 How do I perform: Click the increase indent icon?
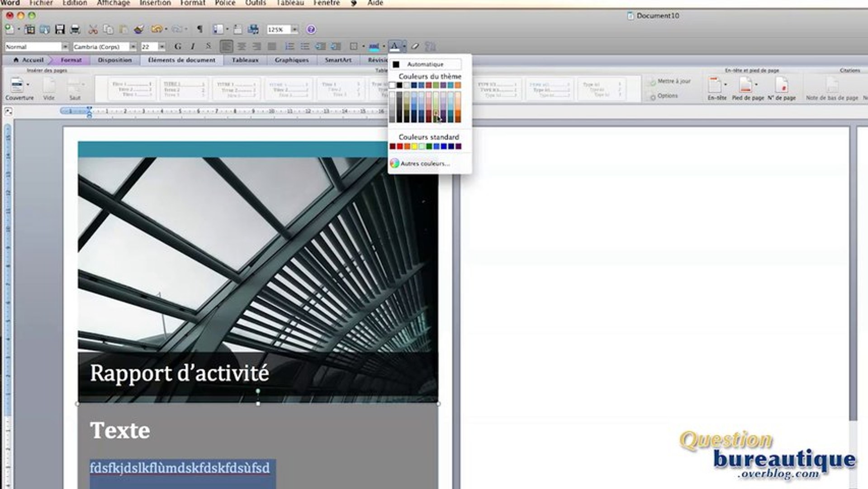point(336,46)
